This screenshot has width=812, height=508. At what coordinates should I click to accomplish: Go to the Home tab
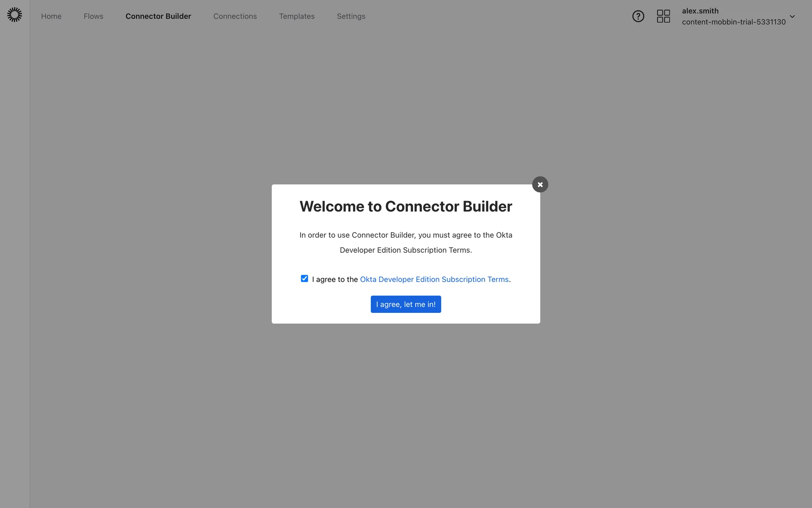pyautogui.click(x=51, y=17)
